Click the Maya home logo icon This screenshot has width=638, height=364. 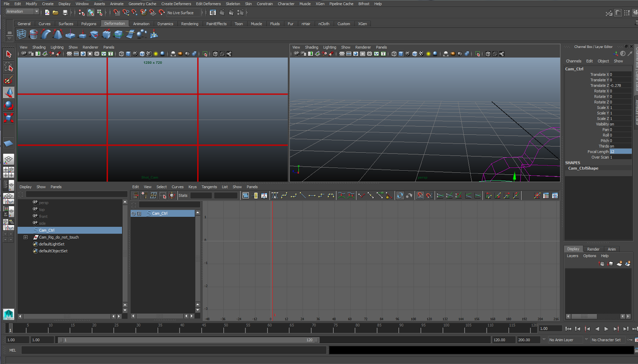click(8, 314)
